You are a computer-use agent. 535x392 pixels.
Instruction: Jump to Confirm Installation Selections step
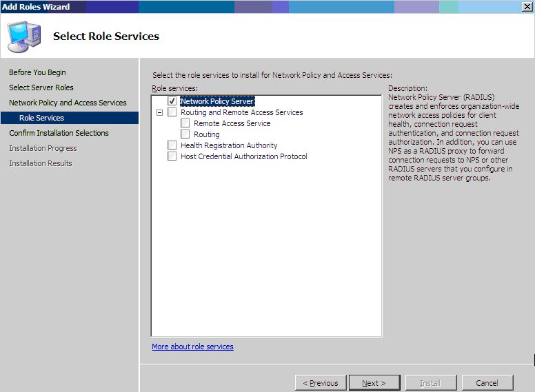(x=59, y=133)
